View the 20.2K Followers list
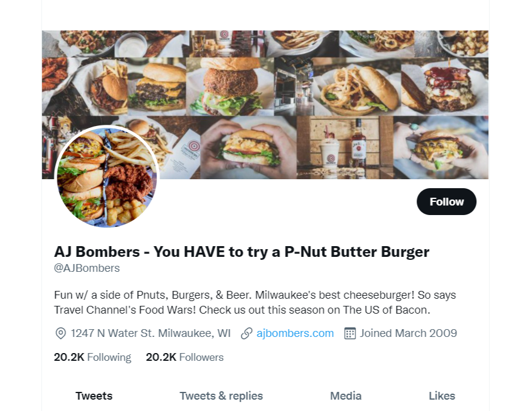The image size is (532, 411). [185, 357]
